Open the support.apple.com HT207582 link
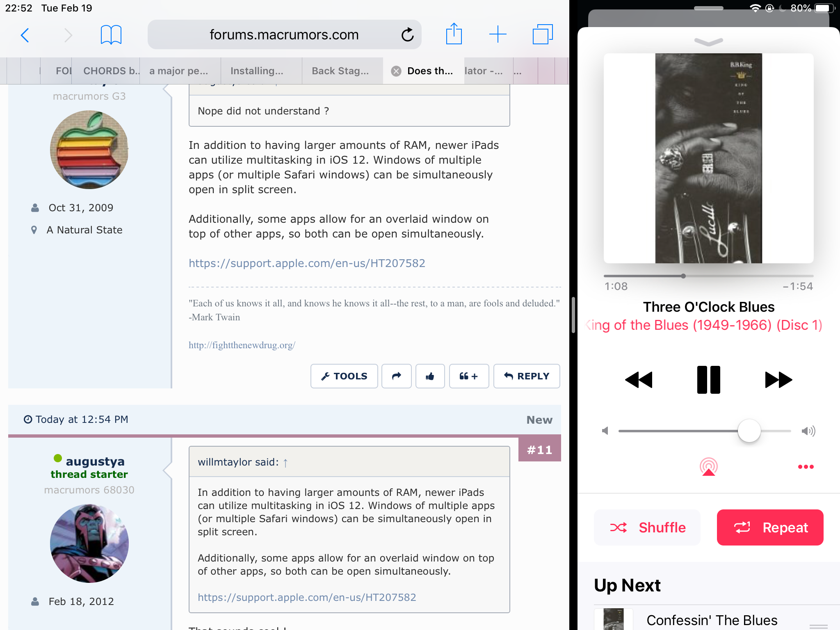 click(x=307, y=263)
